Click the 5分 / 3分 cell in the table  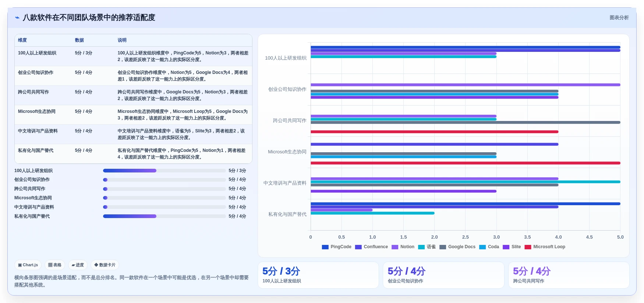84,53
